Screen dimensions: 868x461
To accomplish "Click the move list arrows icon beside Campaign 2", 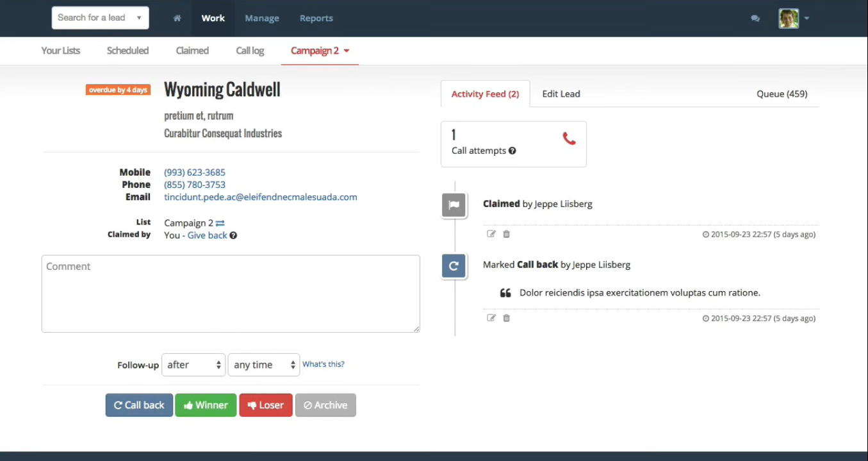I will point(220,223).
